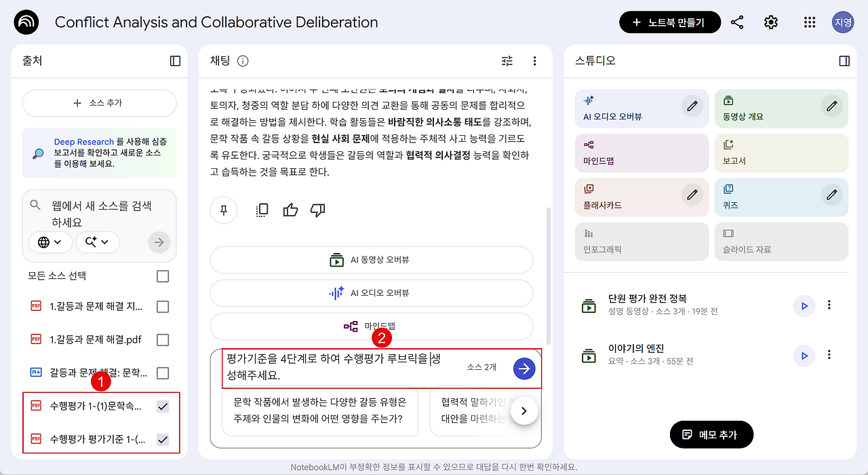The height and width of the screenshot is (475, 868).
Task: Click the 웹에서 새 소스를 검색 field
Action: (102, 214)
